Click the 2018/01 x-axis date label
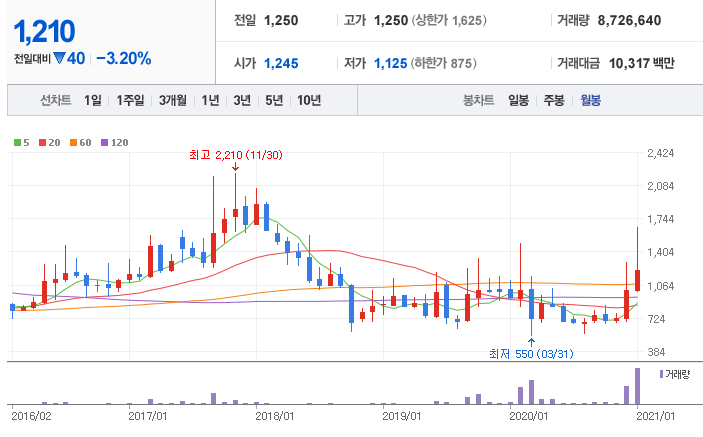 (x=274, y=416)
